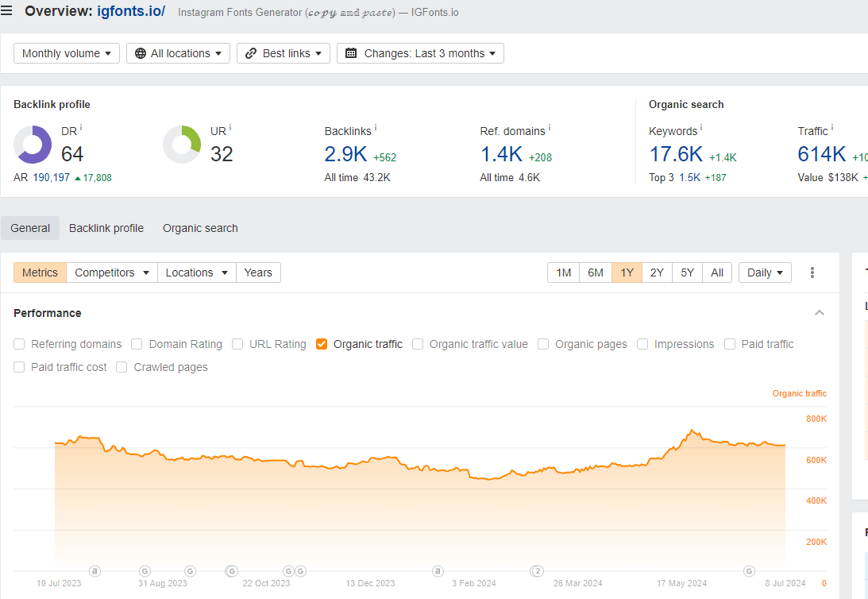Open the Changes: Last 3 months dropdown
The width and height of the screenshot is (868, 599).
click(x=420, y=53)
